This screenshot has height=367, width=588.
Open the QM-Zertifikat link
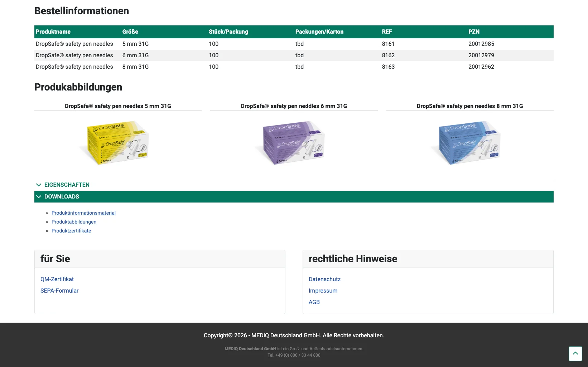click(x=57, y=279)
